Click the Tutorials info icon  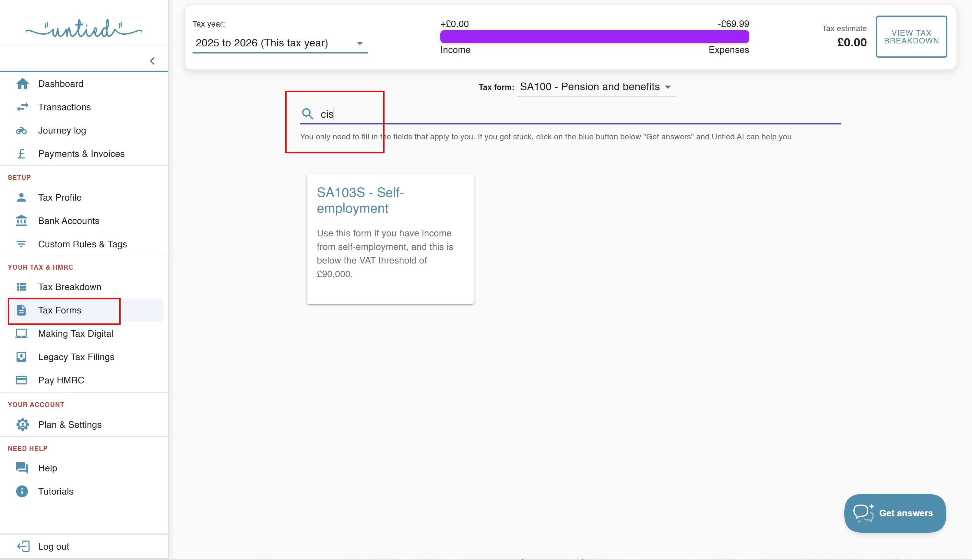pyautogui.click(x=22, y=491)
